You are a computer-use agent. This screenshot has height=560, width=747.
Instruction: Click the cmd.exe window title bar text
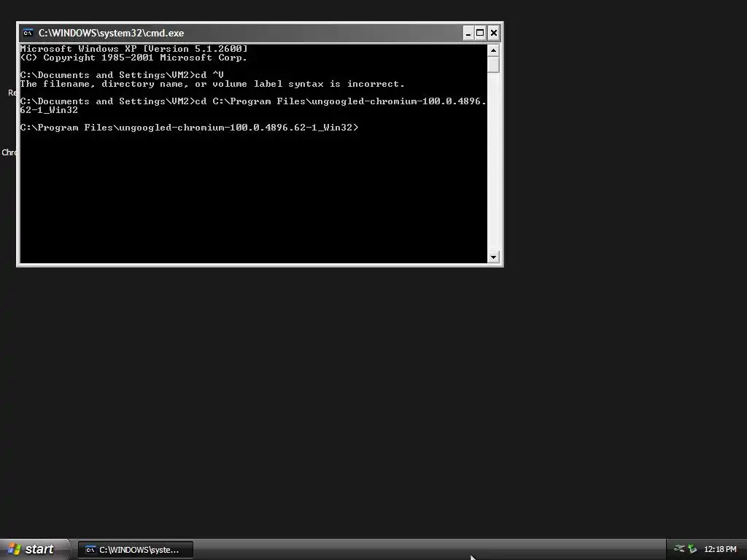point(111,33)
